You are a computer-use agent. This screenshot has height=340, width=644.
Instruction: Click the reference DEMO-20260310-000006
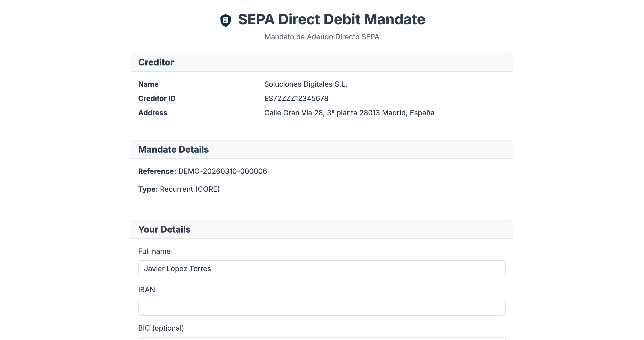pyautogui.click(x=222, y=171)
